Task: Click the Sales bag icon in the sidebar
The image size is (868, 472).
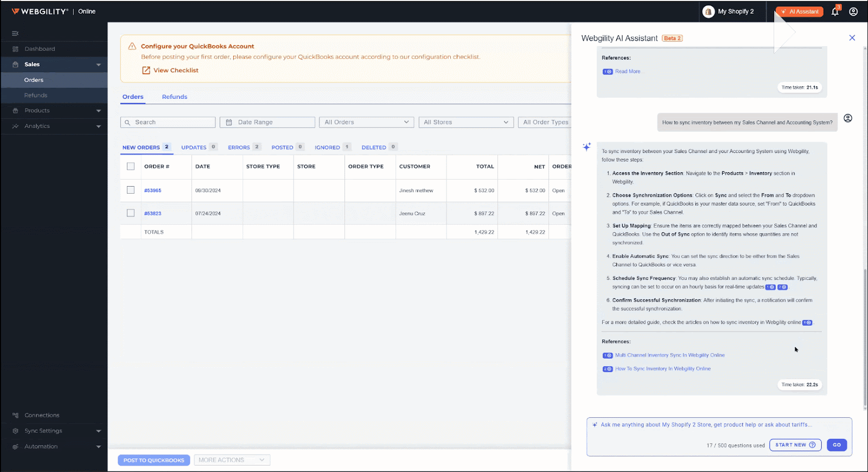Action: click(x=15, y=65)
